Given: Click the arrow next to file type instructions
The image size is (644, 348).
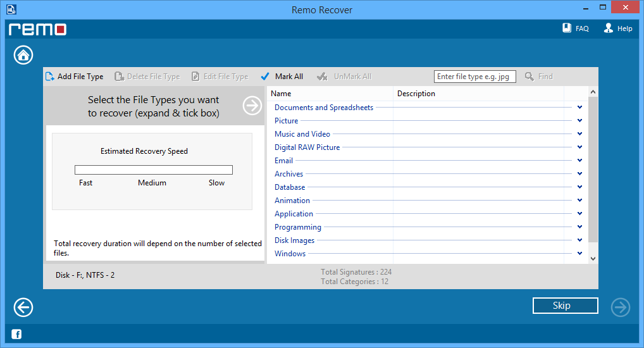Looking at the screenshot, I should (252, 106).
